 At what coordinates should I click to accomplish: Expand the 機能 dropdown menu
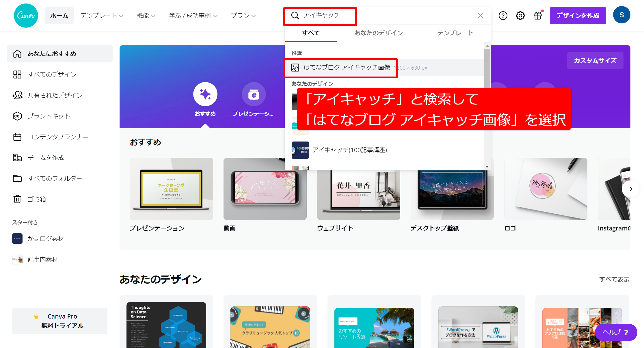(146, 16)
